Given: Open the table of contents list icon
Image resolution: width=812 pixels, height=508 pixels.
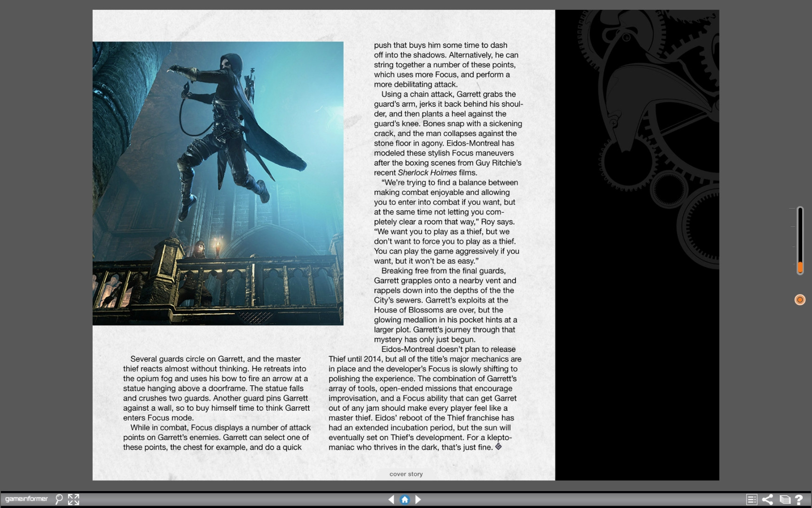Looking at the screenshot, I should coord(751,500).
